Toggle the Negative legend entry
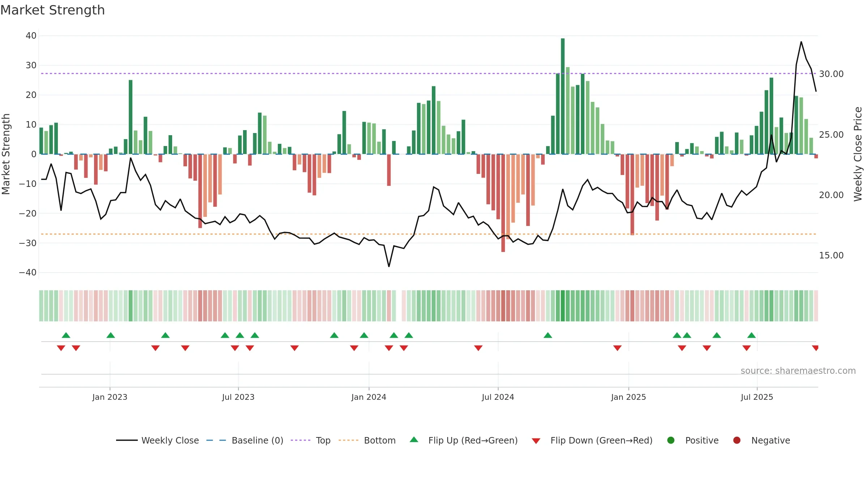The height and width of the screenshot is (488, 868). tap(761, 440)
